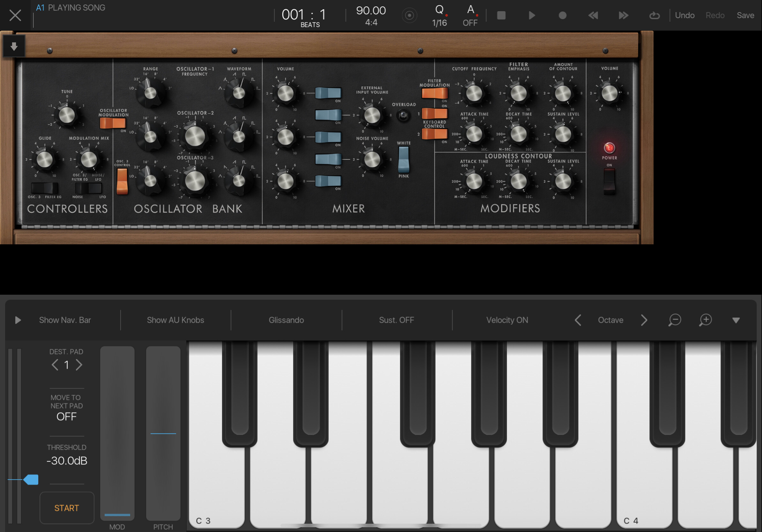
Task: Click the Fast-forward double-arrow icon
Action: point(623,15)
